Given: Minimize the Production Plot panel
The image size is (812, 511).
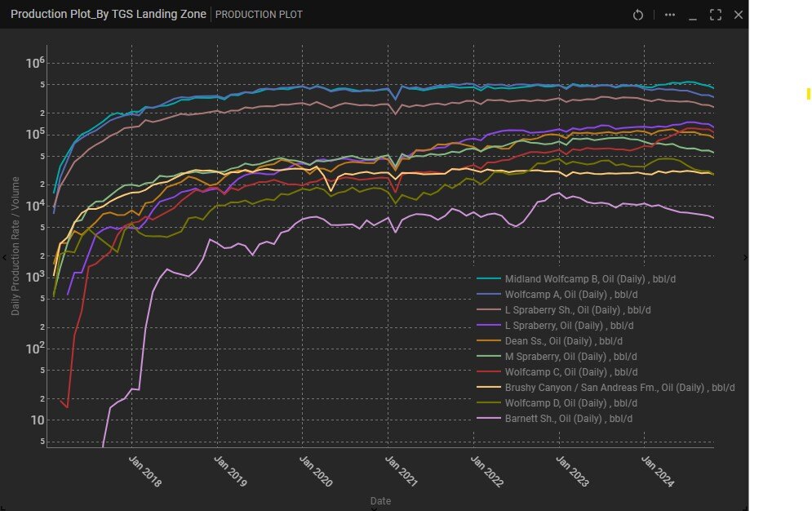Looking at the screenshot, I should [692, 15].
